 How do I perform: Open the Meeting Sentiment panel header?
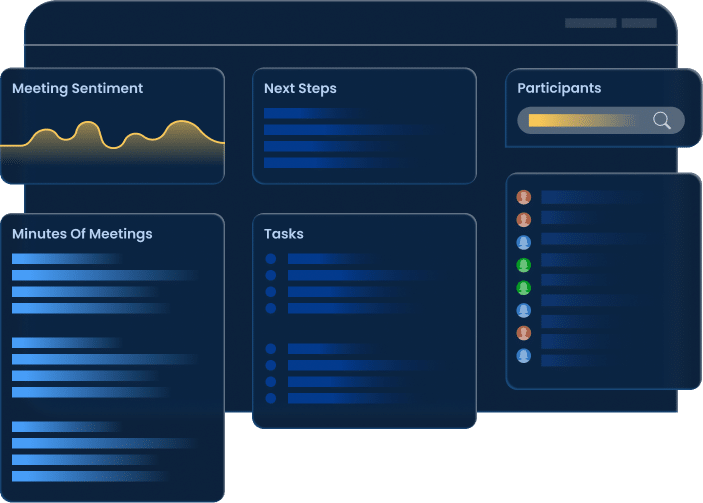(x=77, y=89)
